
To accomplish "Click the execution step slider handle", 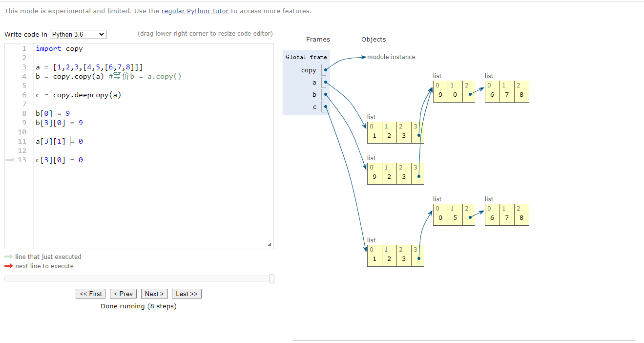I will click(271, 279).
